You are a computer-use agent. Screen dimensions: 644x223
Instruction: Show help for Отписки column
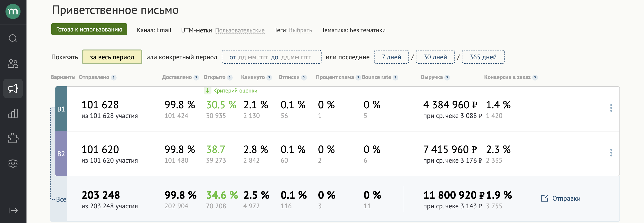click(304, 78)
